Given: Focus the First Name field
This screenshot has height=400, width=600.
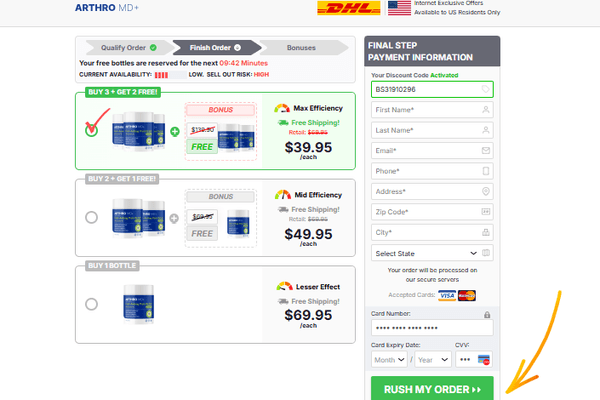Looking at the screenshot, I should click(x=432, y=110).
